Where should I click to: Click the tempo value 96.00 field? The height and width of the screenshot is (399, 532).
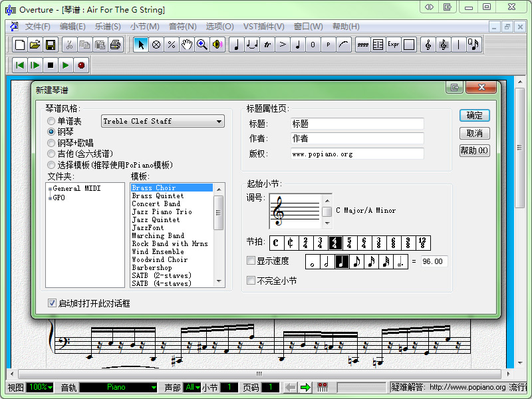(x=434, y=261)
